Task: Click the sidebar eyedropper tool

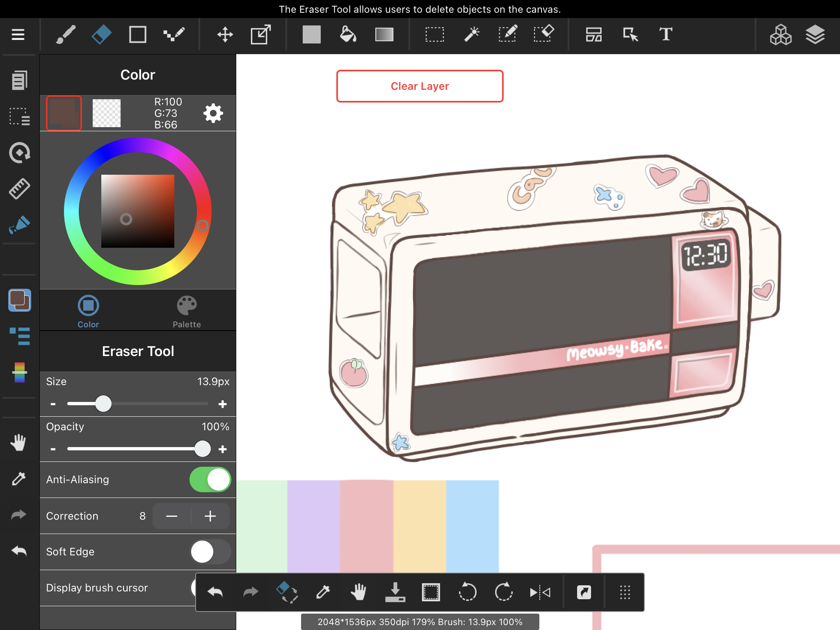Action: click(19, 478)
